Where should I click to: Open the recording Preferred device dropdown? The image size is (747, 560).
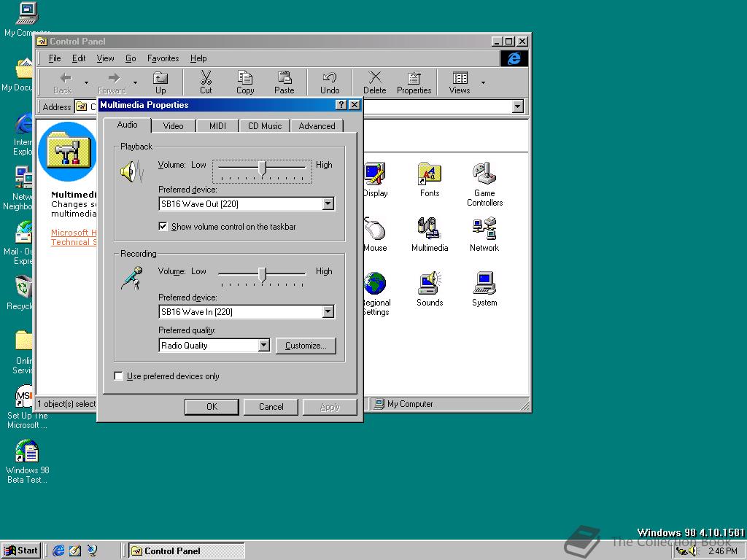328,311
